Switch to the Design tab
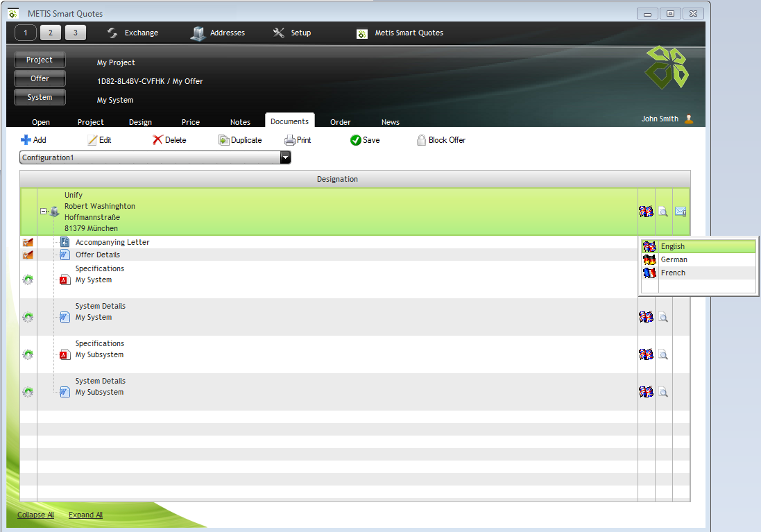The height and width of the screenshot is (532, 761). point(140,122)
